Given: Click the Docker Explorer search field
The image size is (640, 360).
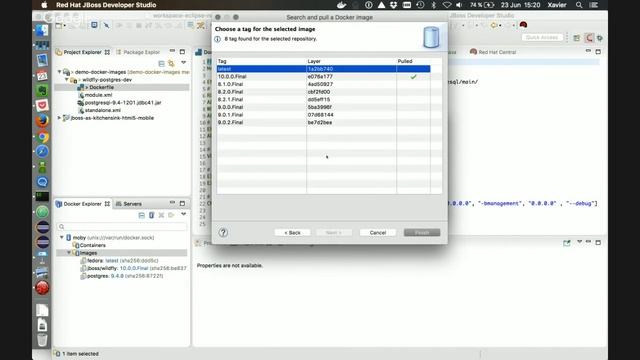Looking at the screenshot, I should coord(122,227).
